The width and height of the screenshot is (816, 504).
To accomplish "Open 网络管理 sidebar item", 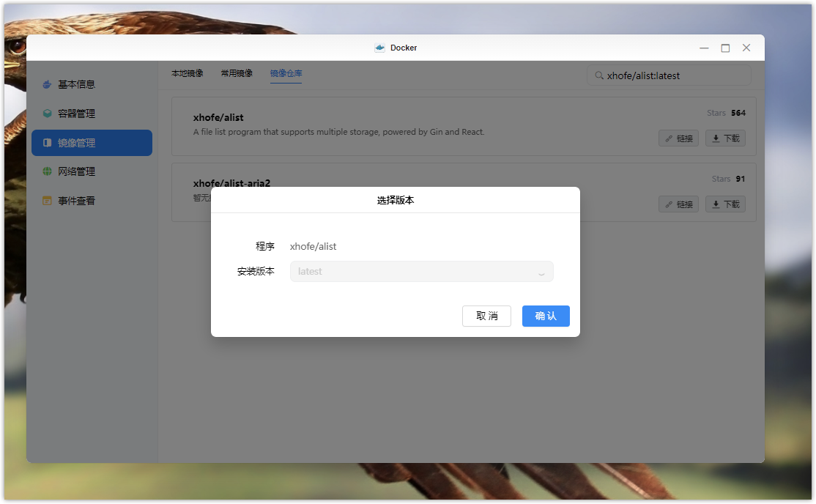I will [92, 171].
